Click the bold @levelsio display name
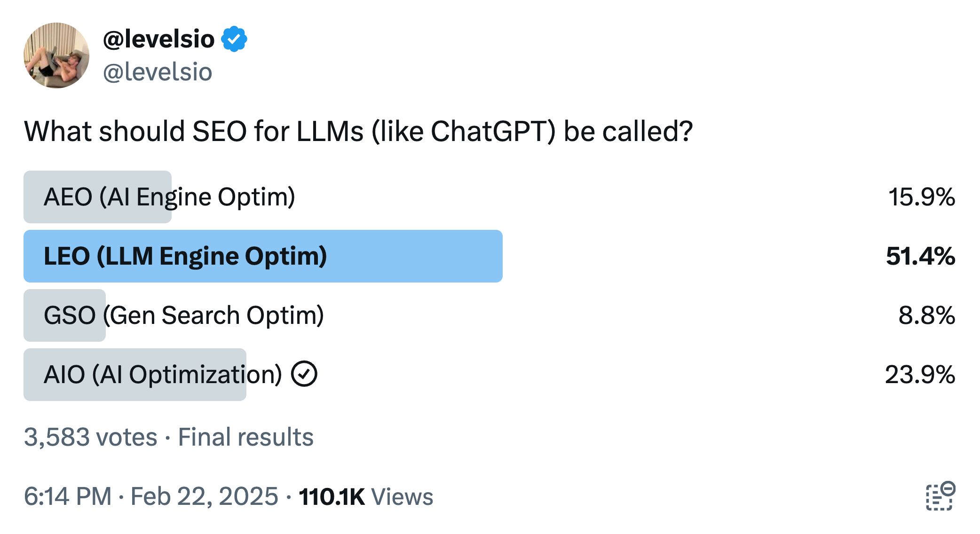The width and height of the screenshot is (980, 534). (x=158, y=39)
